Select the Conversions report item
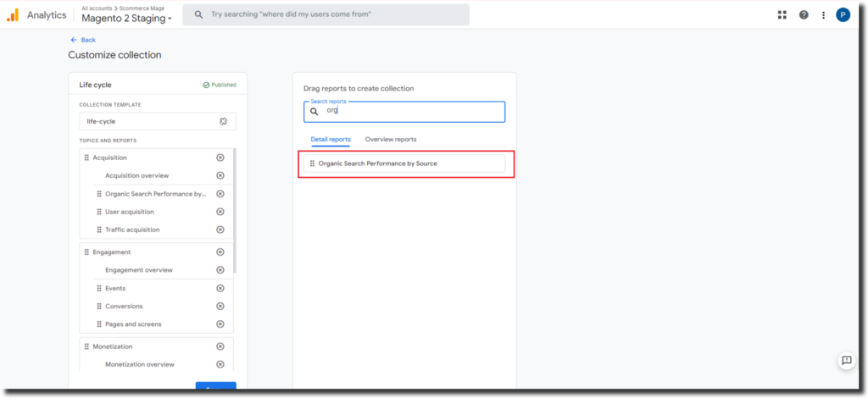The height and width of the screenshot is (398, 868). tap(124, 307)
